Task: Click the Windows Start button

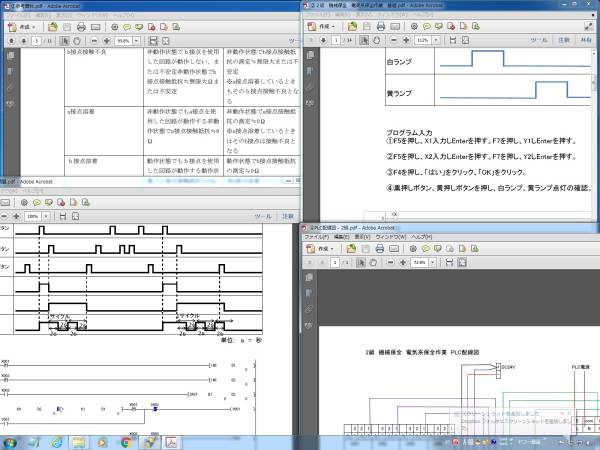Action: click(9, 441)
